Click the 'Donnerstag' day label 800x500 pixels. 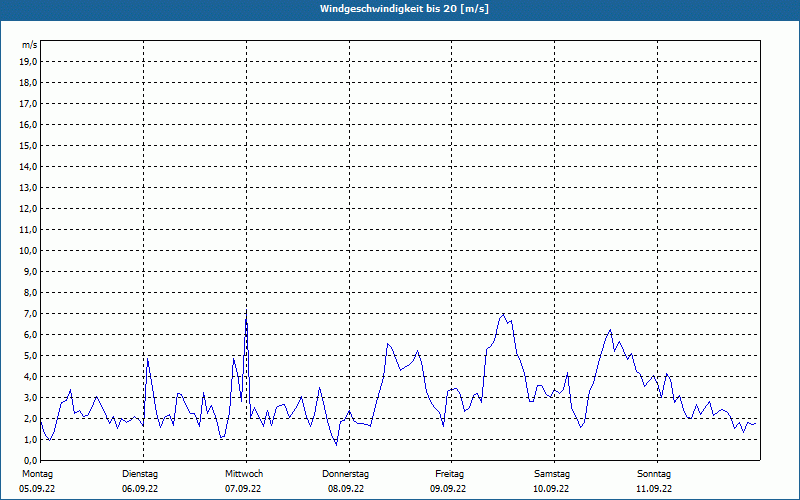345,474
